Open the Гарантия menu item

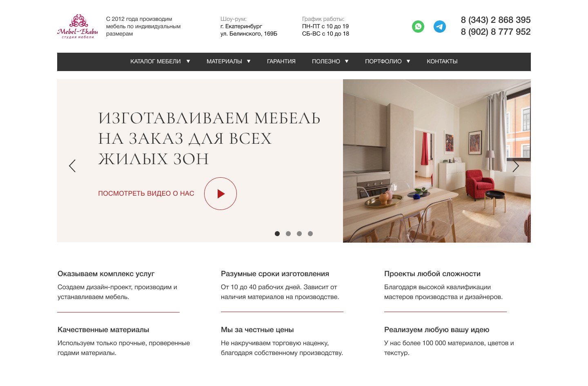[x=281, y=61]
